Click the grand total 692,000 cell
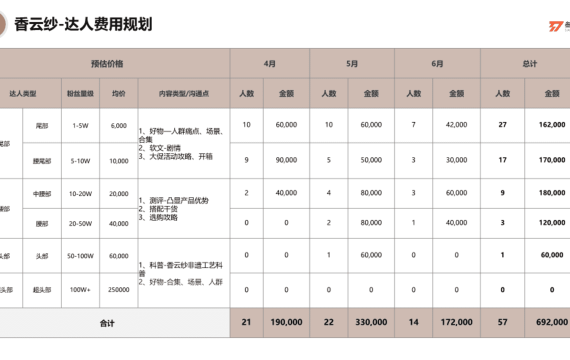 (551, 322)
